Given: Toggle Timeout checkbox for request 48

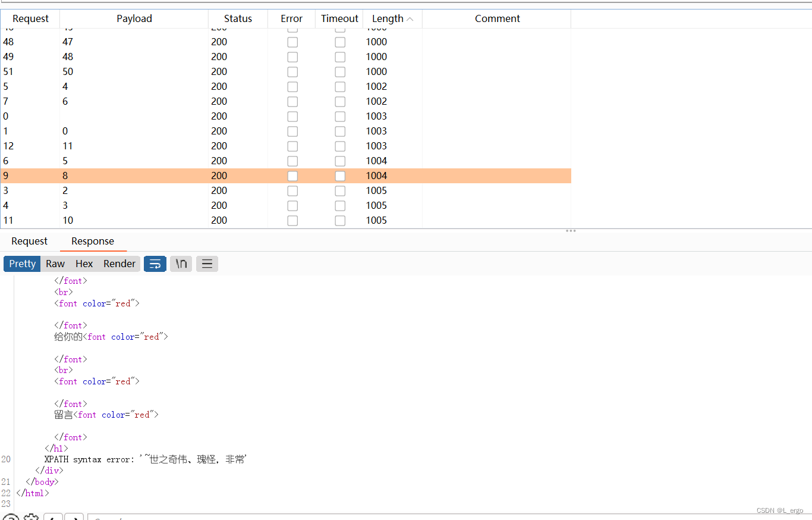Looking at the screenshot, I should pos(339,42).
